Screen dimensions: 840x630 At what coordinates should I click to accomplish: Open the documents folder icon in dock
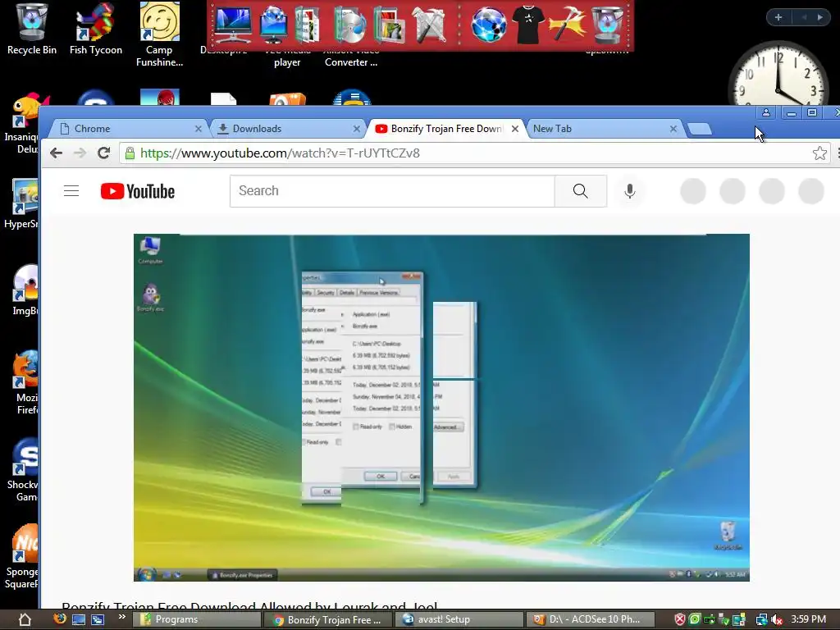tap(307, 25)
